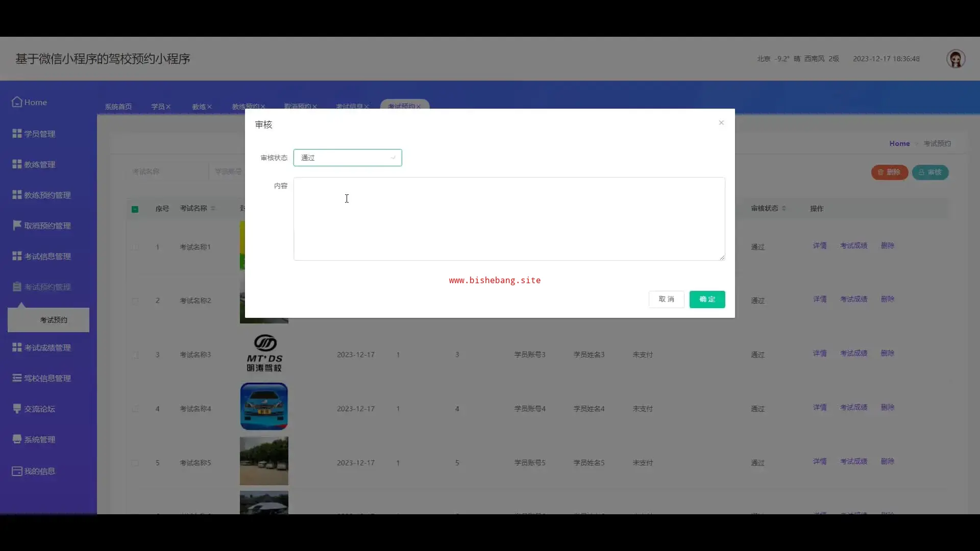Viewport: 980px width, 551px height.
Task: Open the 审核状态 dropdown showing 通过
Action: tap(348, 158)
